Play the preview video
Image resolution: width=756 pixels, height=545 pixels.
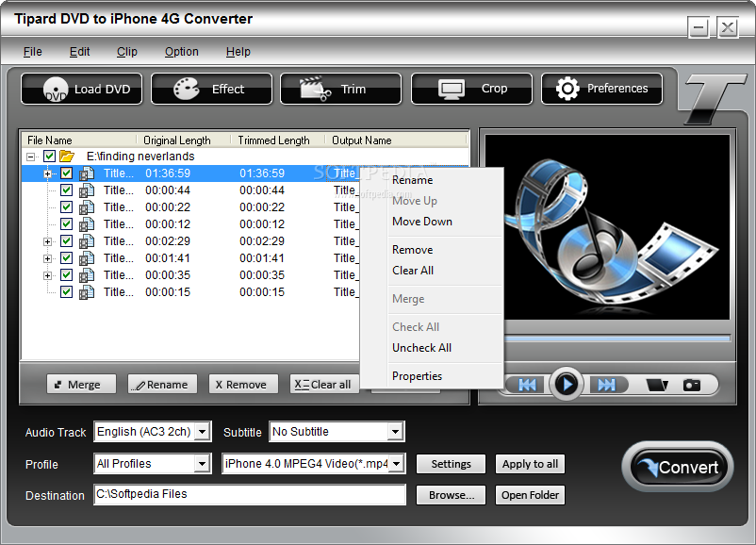567,385
